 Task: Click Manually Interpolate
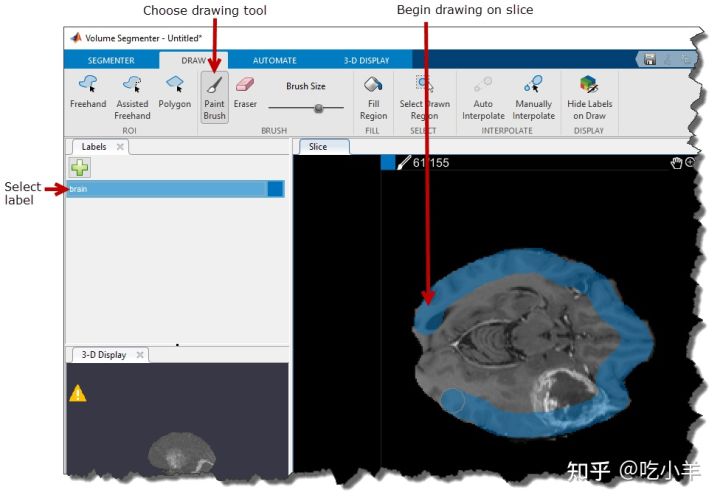click(x=534, y=96)
